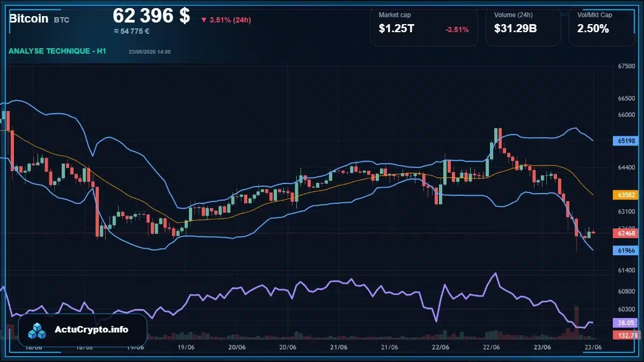
Task: Select the ≈ 54 775 € euro price
Action: (x=131, y=31)
